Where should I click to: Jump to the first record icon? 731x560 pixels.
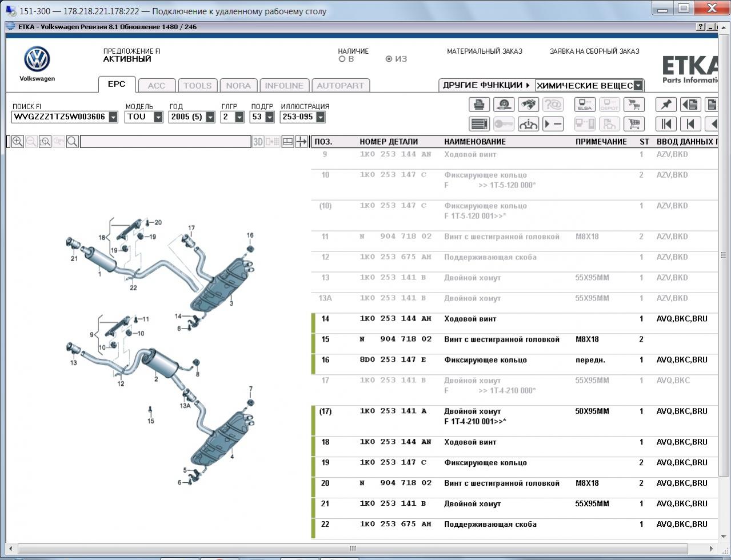666,123
